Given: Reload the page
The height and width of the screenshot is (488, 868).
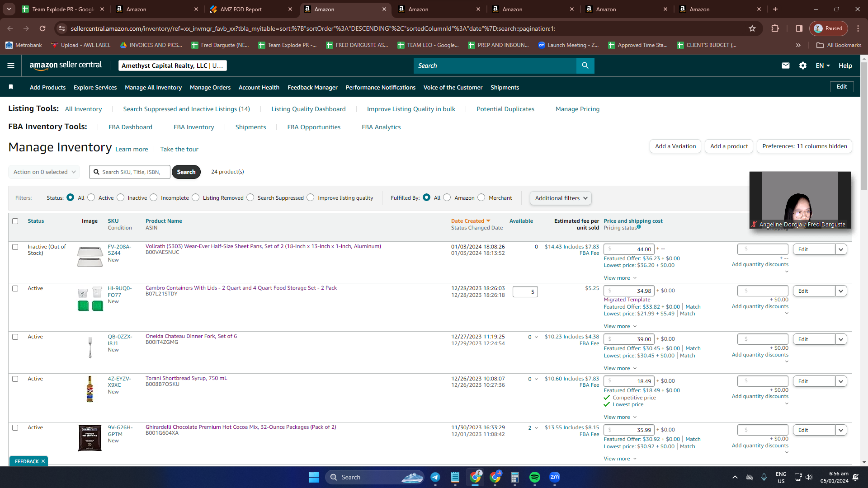Looking at the screenshot, I should pyautogui.click(x=42, y=28).
